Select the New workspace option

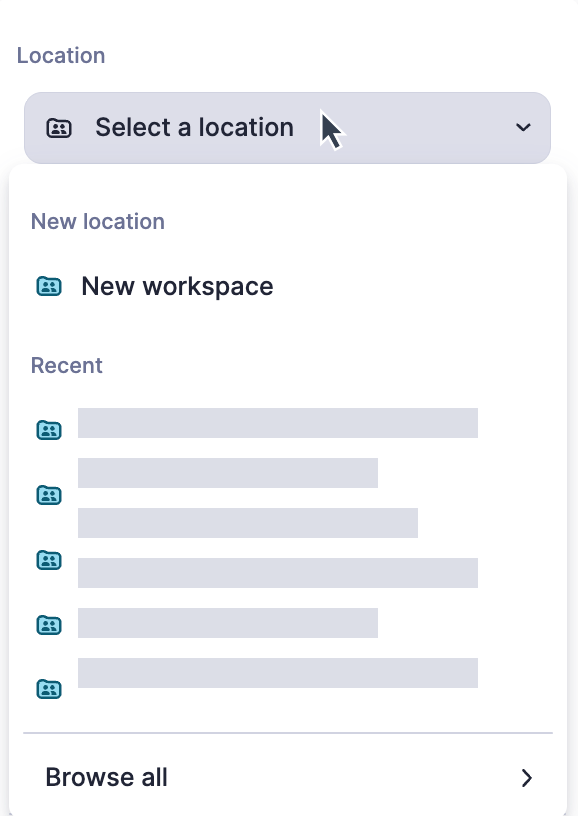[177, 286]
